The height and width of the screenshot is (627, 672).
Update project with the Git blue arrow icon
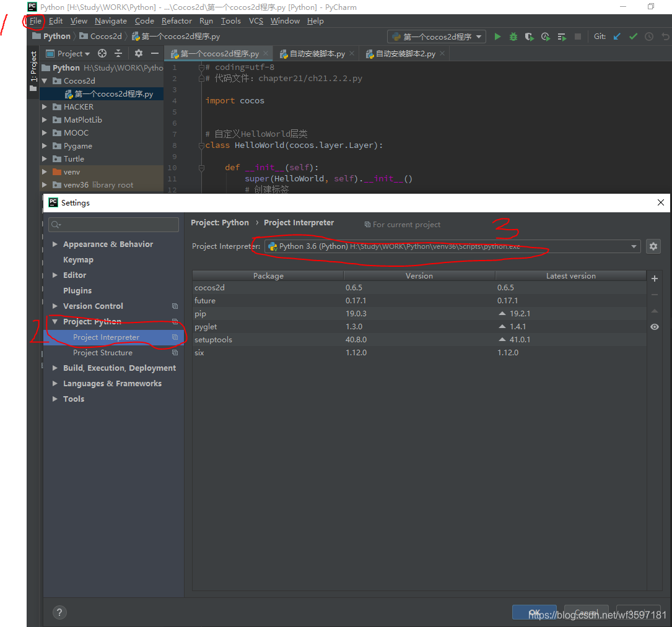coord(617,37)
